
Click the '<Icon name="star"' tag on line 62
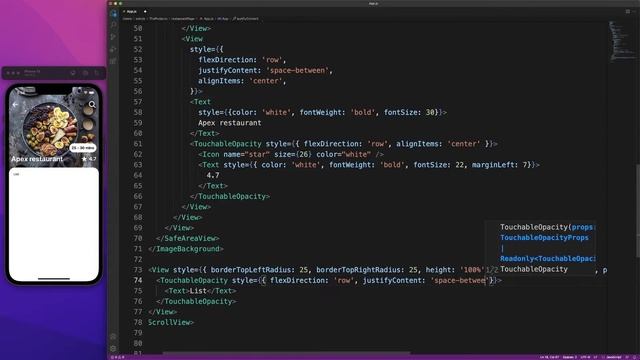point(234,154)
